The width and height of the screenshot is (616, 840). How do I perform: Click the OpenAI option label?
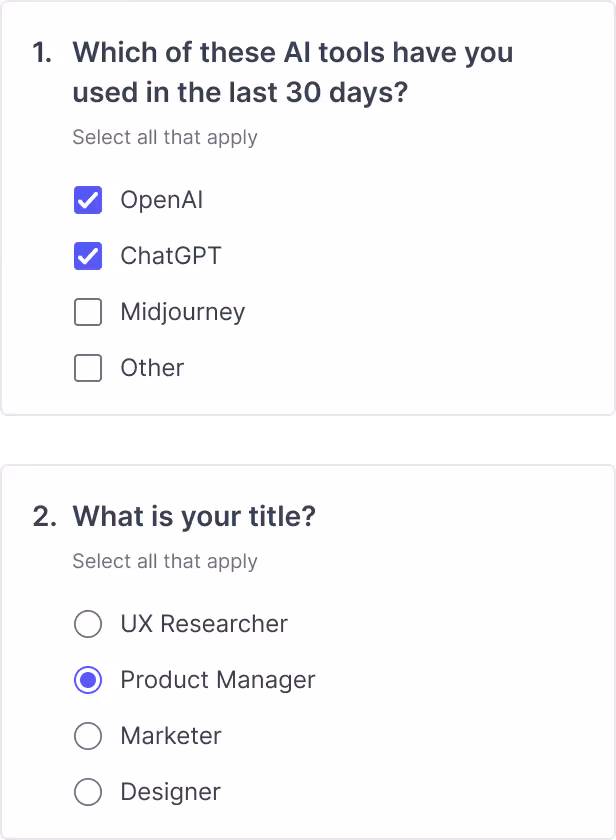coord(161,200)
